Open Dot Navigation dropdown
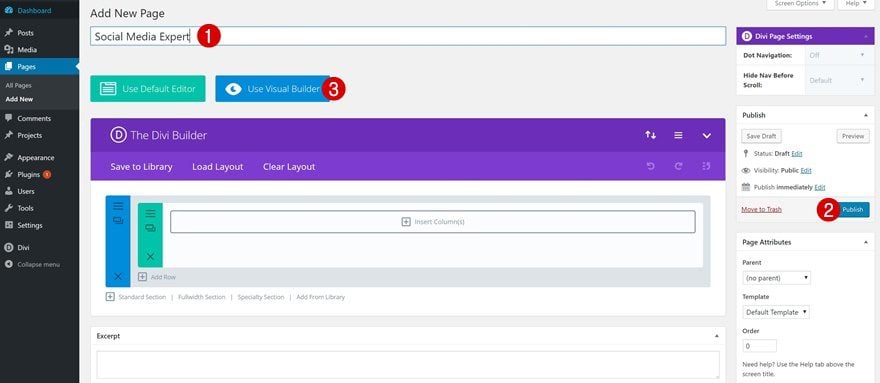This screenshot has width=880, height=383. 837,55
